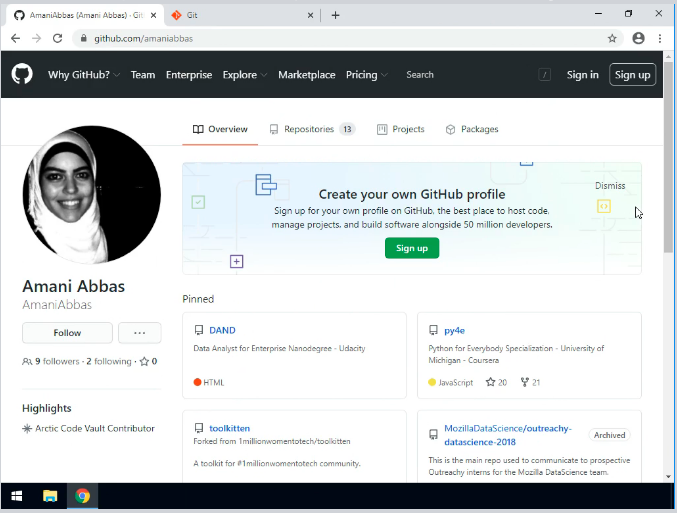The width and height of the screenshot is (677, 513).
Task: Open File Explorer from taskbar
Action: pos(50,496)
